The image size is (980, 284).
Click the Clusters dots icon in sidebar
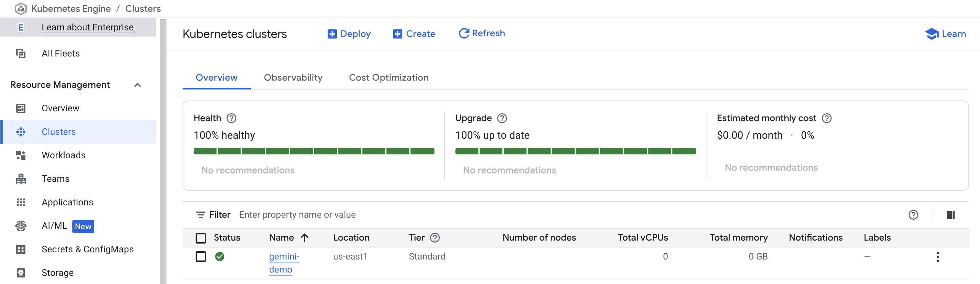[21, 132]
